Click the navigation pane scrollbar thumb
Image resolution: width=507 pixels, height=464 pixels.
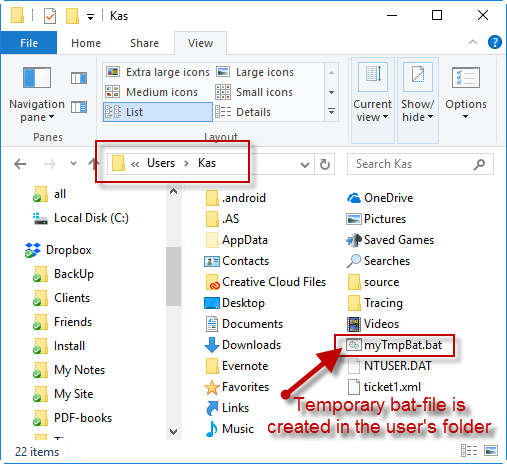tap(173, 276)
